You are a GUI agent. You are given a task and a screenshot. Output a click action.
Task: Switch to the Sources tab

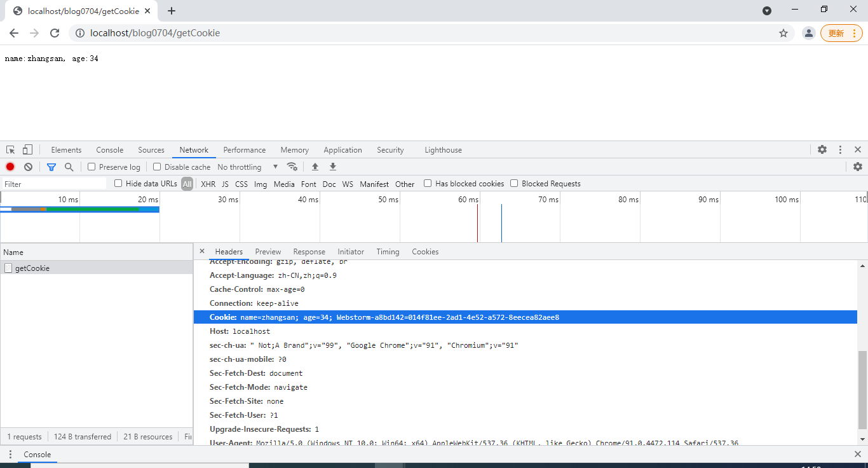[151, 150]
